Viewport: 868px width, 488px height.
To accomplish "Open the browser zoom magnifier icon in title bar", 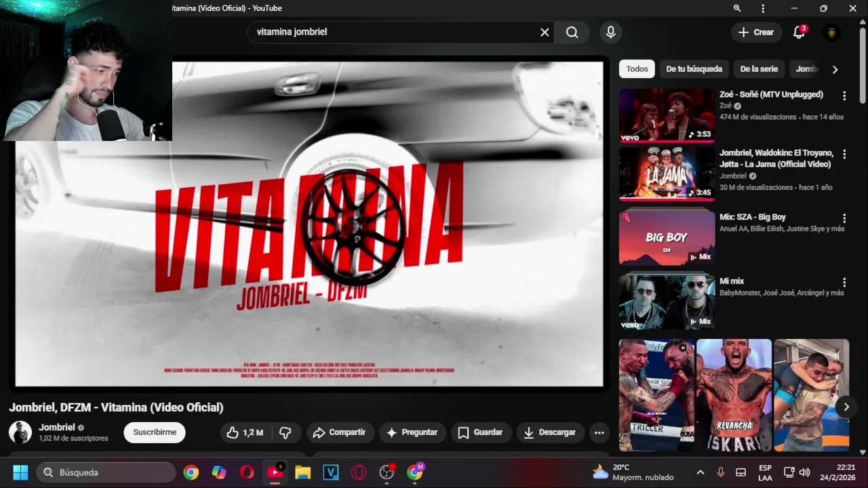I will (737, 8).
